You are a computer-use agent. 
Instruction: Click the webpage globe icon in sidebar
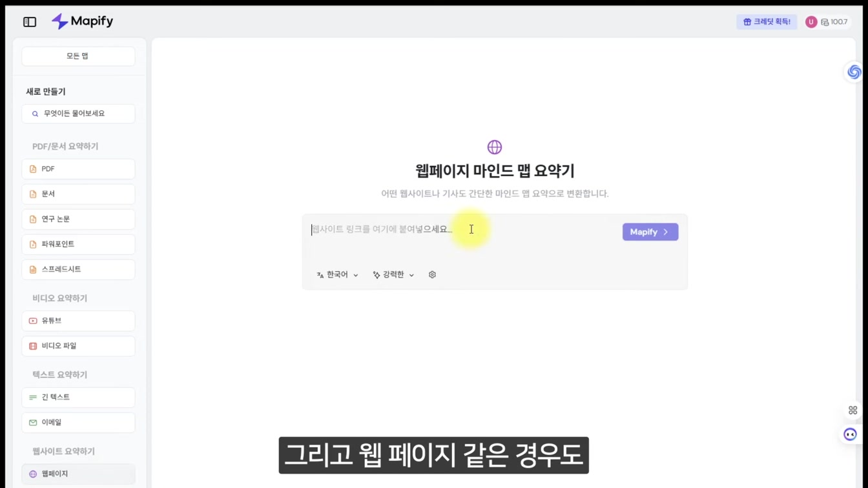33,474
